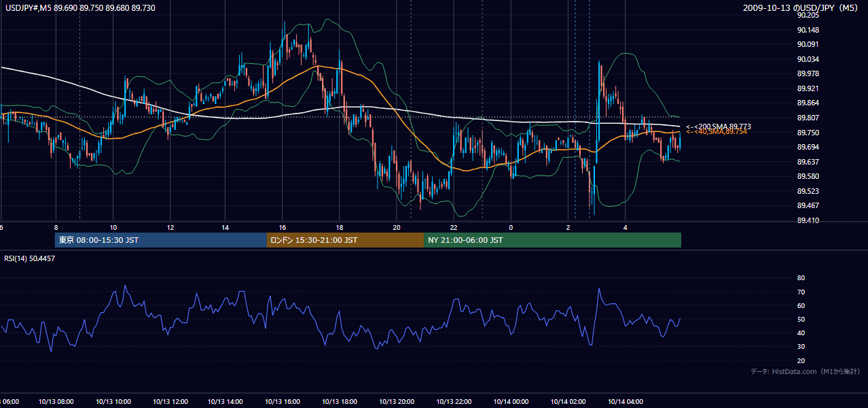
Task: Click RSI scale value 20
Action: [801, 361]
